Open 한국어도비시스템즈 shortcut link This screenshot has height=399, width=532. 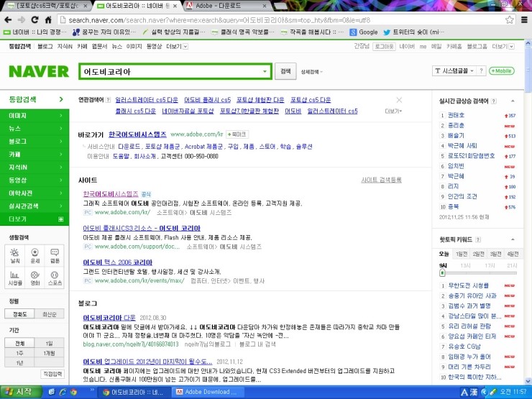click(x=137, y=134)
